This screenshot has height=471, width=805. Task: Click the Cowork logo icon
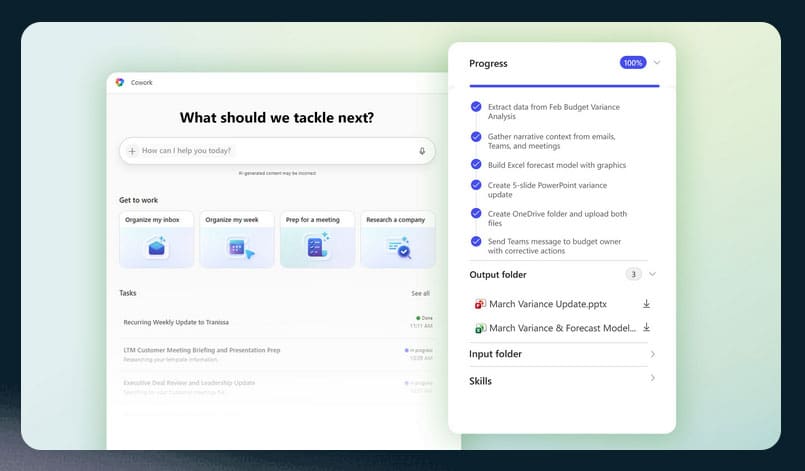point(120,82)
